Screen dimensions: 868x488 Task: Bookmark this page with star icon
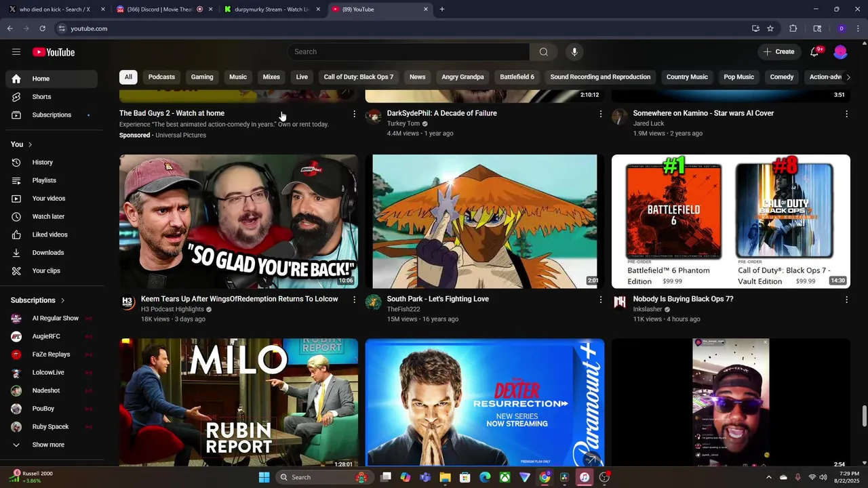pyautogui.click(x=770, y=28)
